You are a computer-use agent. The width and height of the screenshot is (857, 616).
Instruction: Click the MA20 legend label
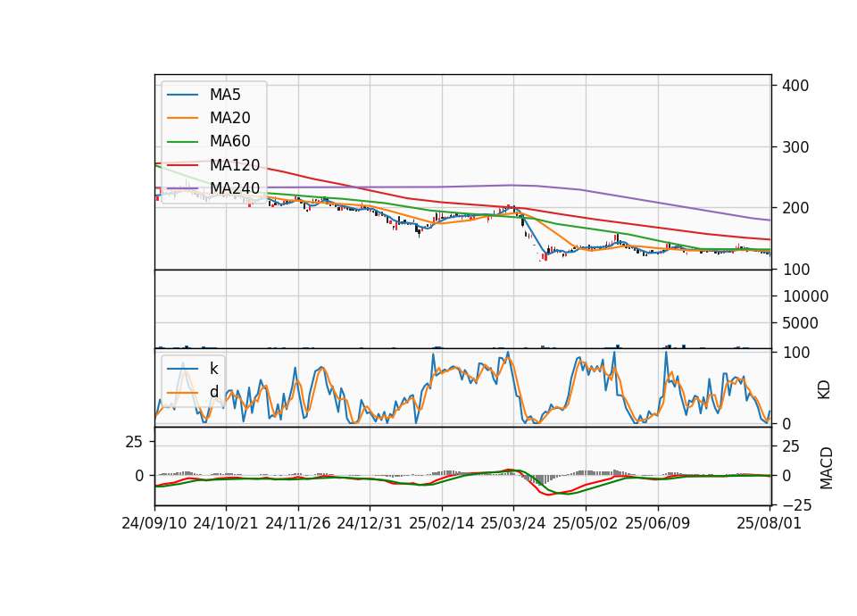tap(229, 118)
